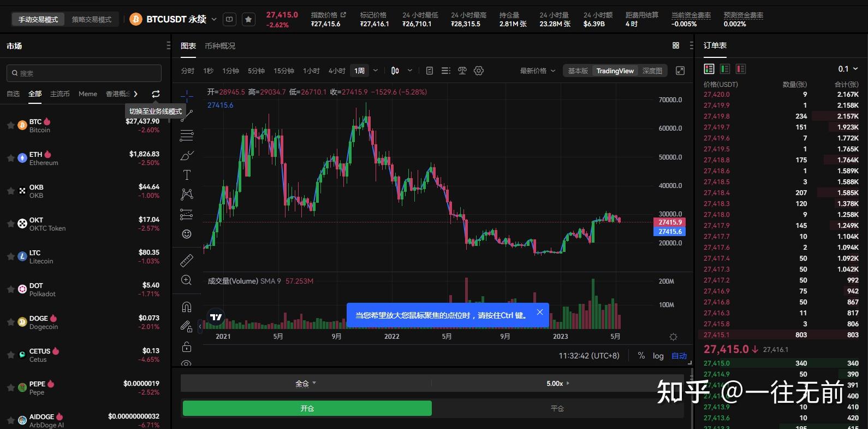
Task: Select the text annotation tool
Action: coord(187,175)
